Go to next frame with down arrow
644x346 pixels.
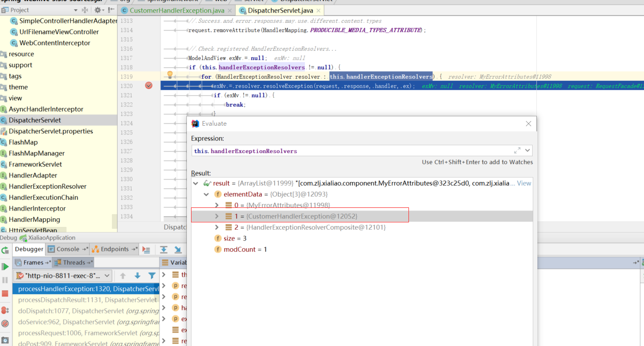tap(137, 276)
